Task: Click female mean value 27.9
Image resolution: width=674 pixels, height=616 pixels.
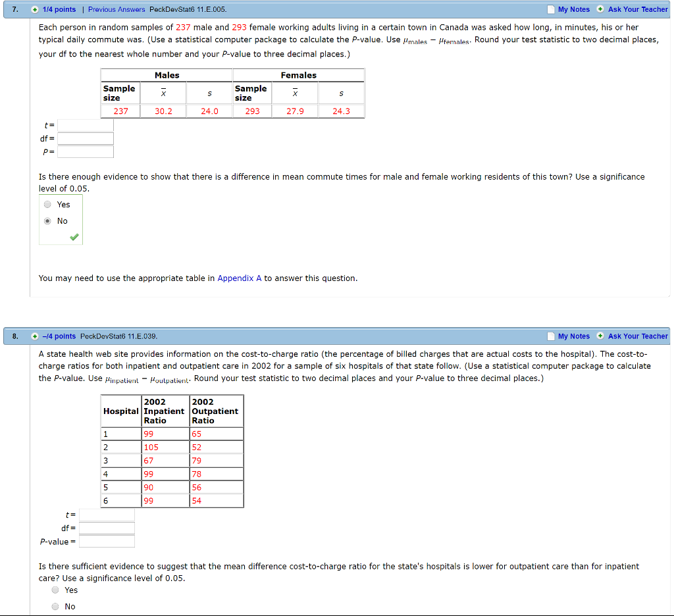Action: tap(296, 111)
